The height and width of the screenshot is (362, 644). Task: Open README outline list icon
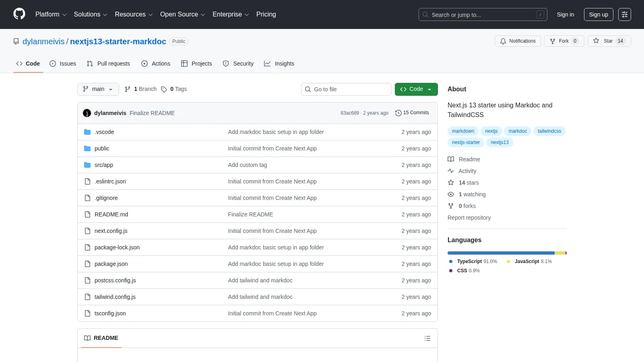click(x=427, y=338)
